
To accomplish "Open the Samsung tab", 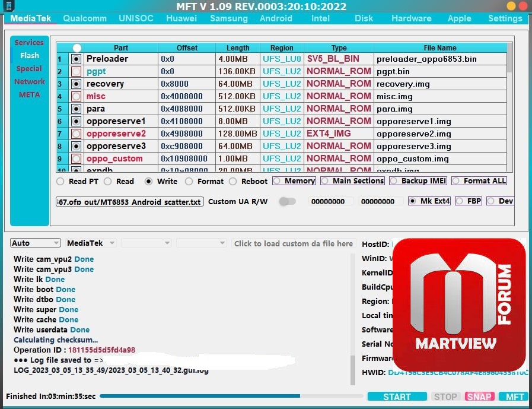I will [x=229, y=18].
